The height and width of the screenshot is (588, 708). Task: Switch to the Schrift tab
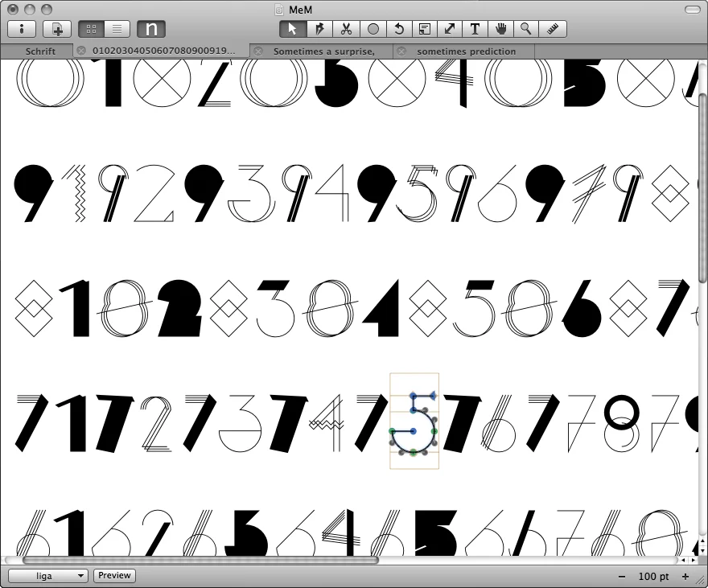40,51
